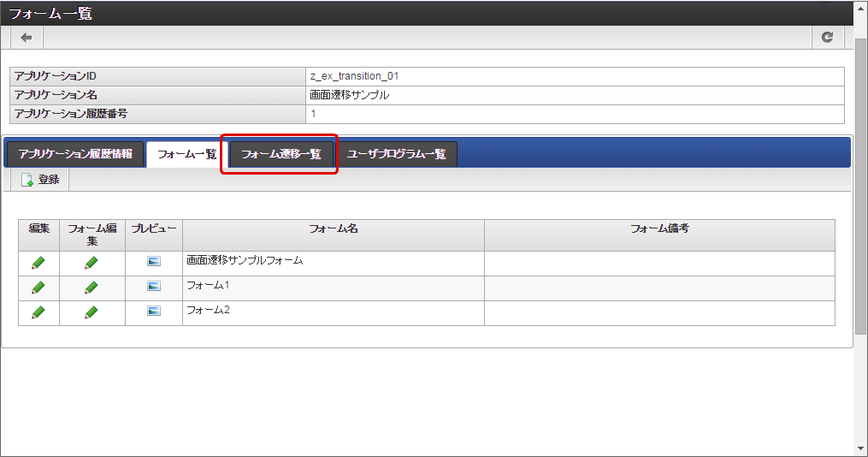Open the アプリケーション履歴情報 tab
This screenshot has height=457, width=868.
[75, 154]
